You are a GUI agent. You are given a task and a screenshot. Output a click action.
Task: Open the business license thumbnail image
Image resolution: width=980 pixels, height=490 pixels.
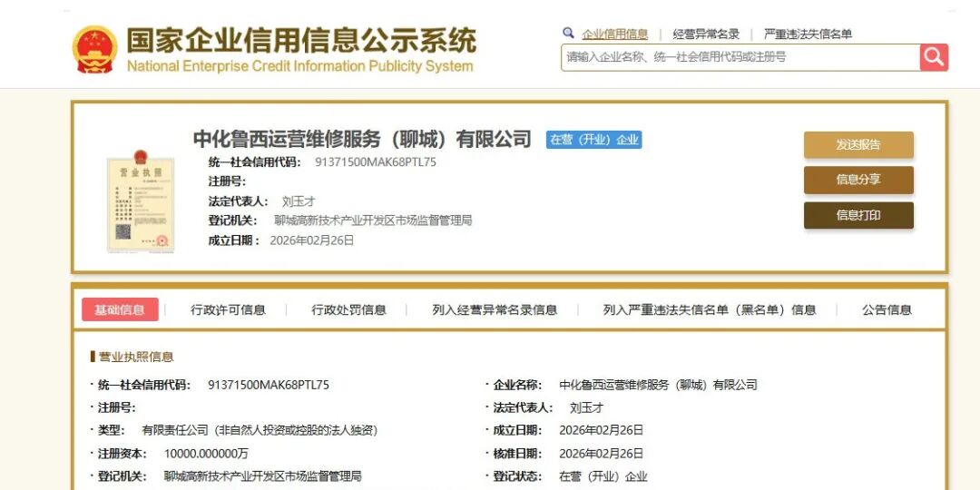pyautogui.click(x=141, y=201)
